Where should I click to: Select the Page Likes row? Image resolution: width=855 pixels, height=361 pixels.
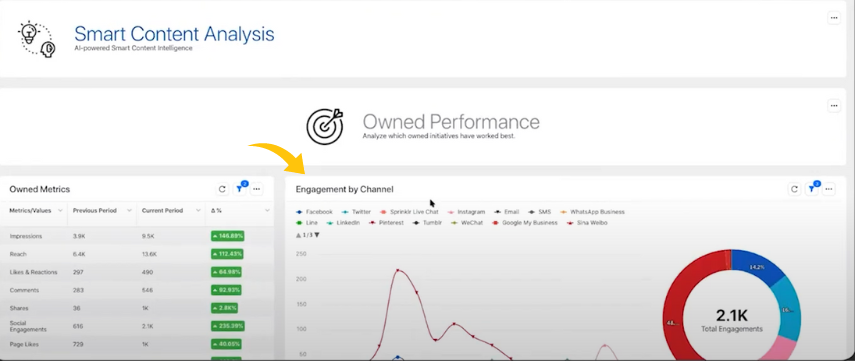point(137,344)
